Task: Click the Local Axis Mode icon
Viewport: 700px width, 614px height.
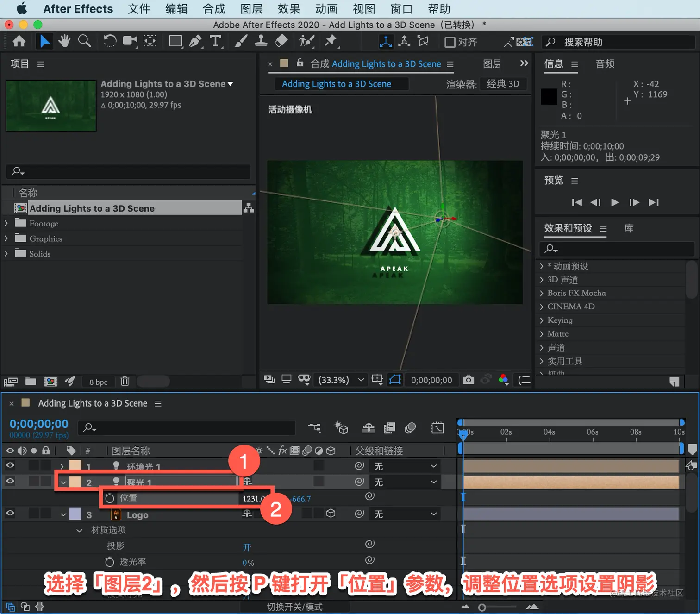Action: pos(386,42)
